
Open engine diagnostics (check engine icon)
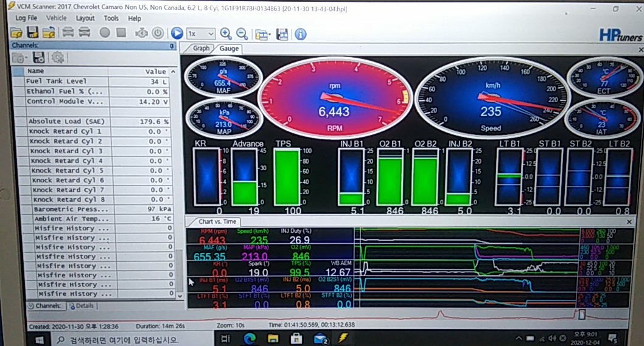142,33
